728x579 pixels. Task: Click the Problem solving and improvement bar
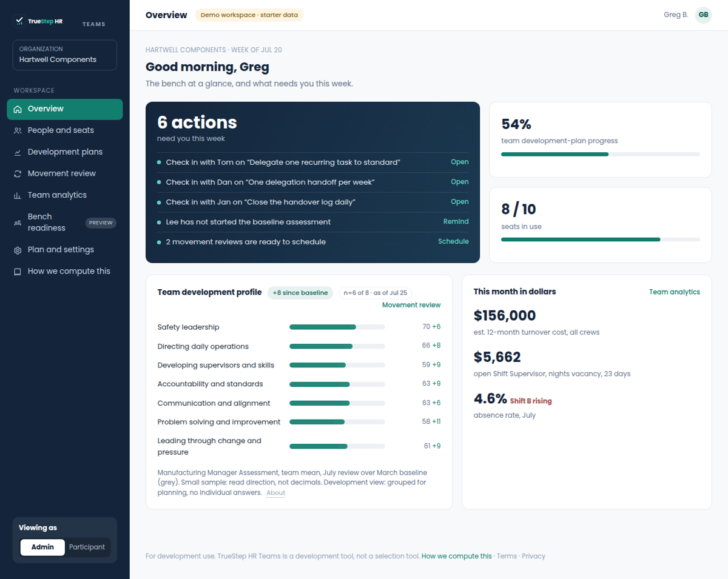pyautogui.click(x=337, y=422)
